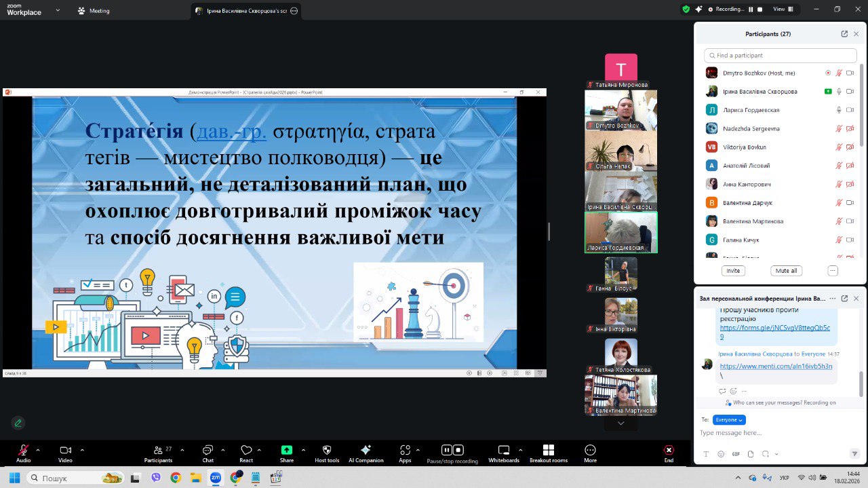This screenshot has height=488, width=868.
Task: Open the emoji picker in chat
Action: pyautogui.click(x=721, y=453)
